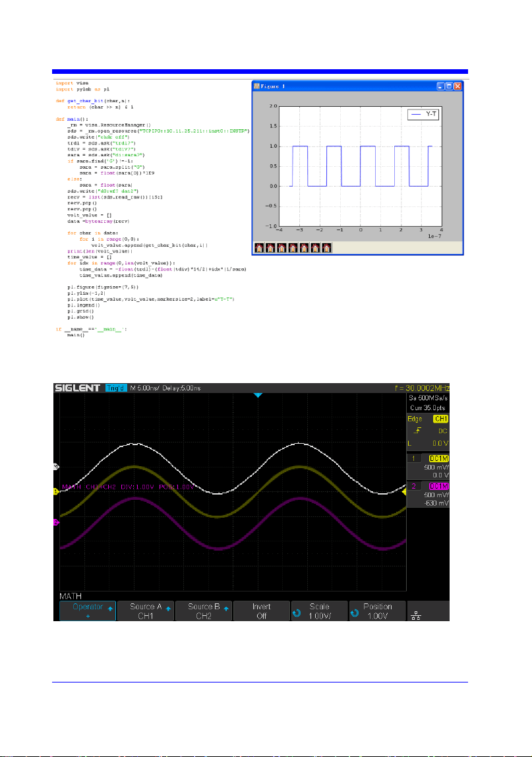Viewport: 532px width, 757px height.
Task: Click the 'import visa' code line
Action: [x=72, y=83]
